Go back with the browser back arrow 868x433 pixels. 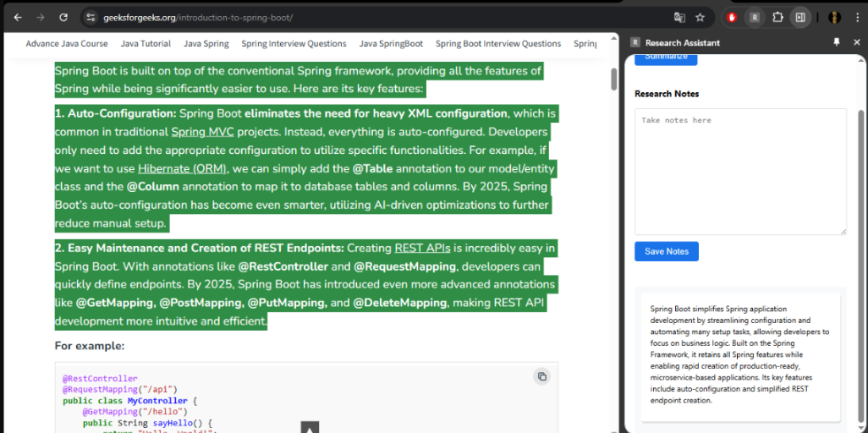18,17
